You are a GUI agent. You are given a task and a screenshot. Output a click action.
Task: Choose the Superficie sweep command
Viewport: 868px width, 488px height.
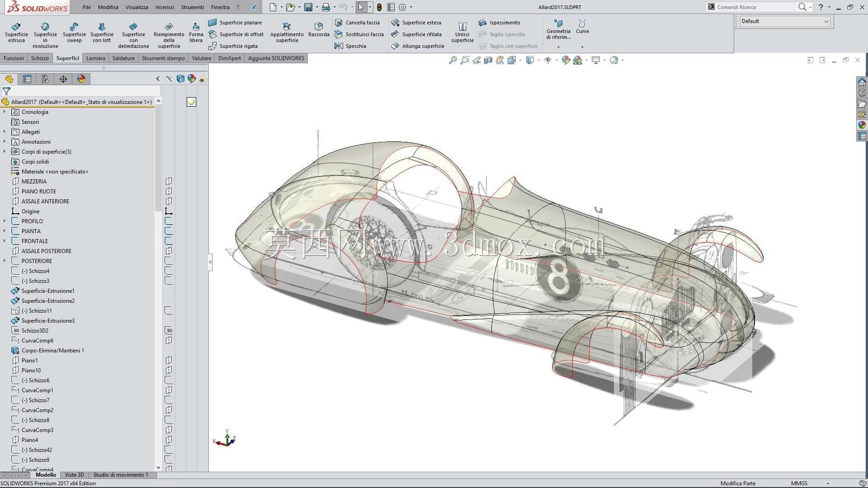74,33
